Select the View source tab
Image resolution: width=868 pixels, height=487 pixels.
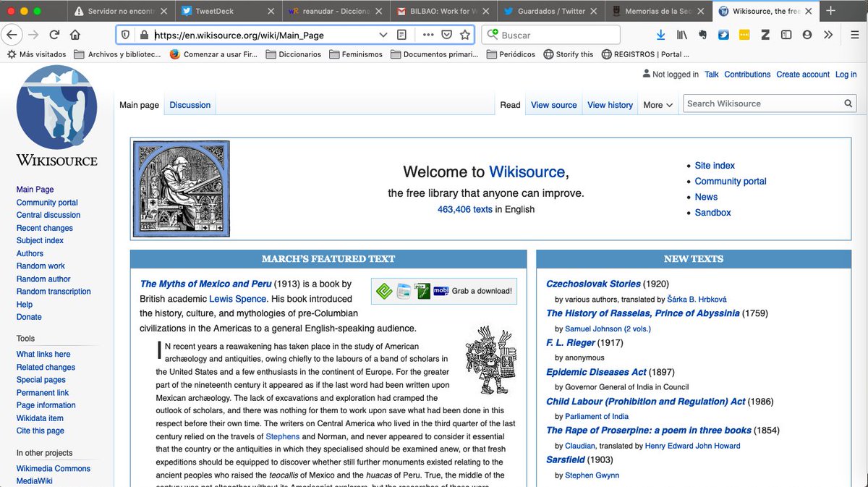(554, 105)
